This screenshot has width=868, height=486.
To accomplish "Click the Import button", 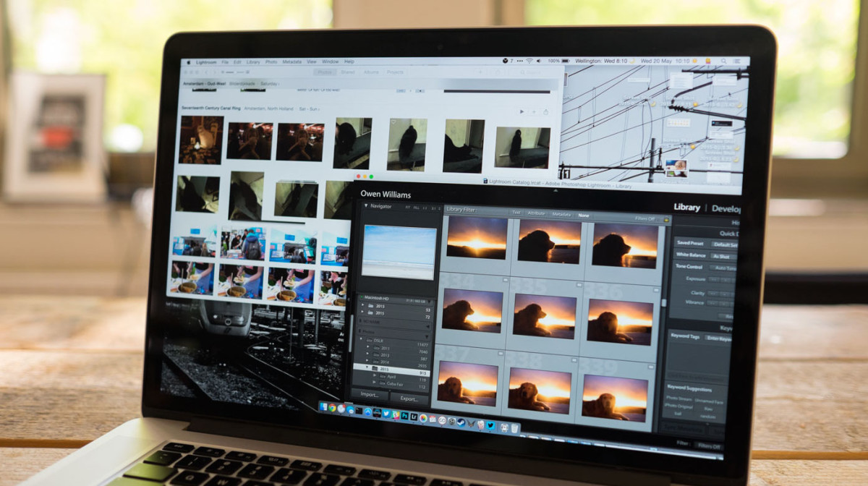I will (x=370, y=394).
